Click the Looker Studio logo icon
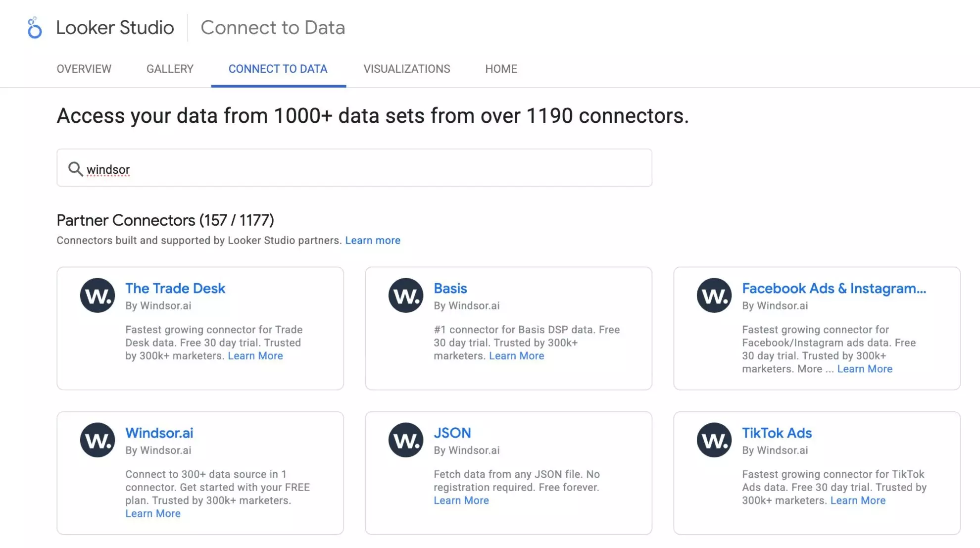980x548 pixels. pos(35,28)
